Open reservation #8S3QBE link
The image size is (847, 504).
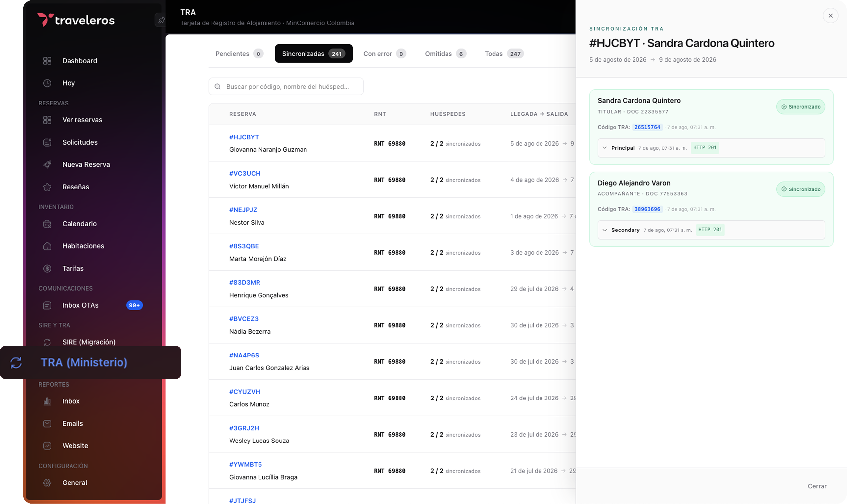tap(244, 246)
